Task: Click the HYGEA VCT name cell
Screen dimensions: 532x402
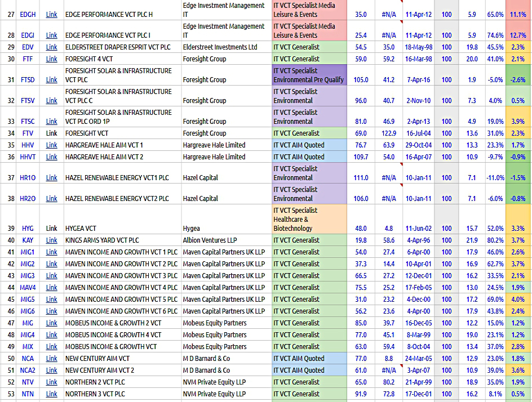Action: (x=122, y=219)
